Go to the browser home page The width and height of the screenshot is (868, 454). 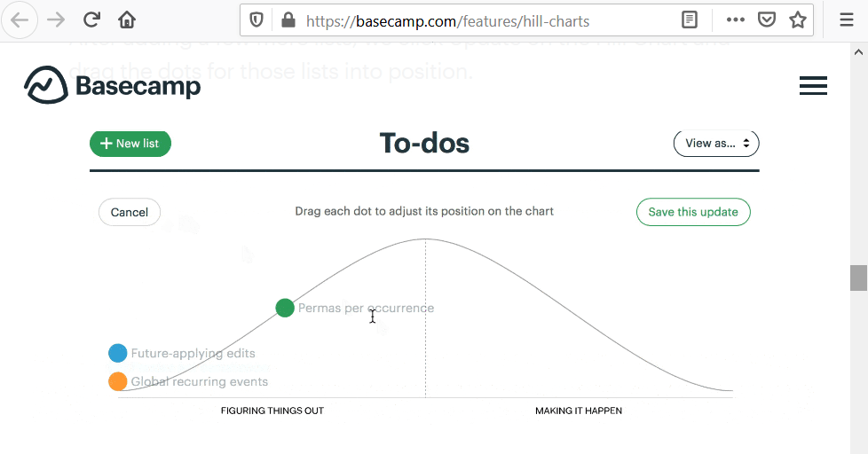tap(127, 20)
